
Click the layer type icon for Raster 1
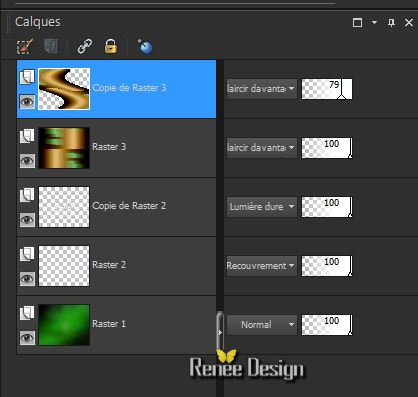tap(27, 313)
